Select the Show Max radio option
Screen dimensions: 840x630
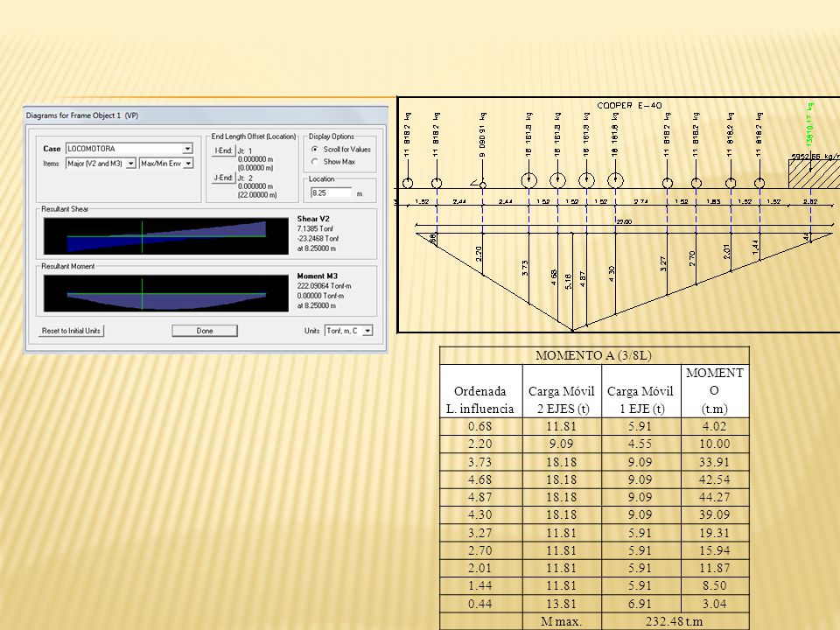(x=315, y=161)
